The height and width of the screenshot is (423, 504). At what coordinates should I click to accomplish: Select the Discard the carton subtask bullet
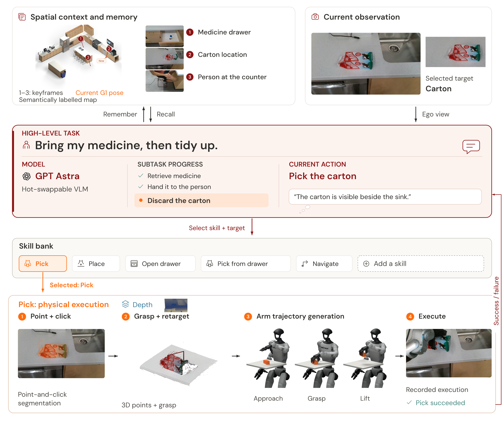[x=141, y=200]
